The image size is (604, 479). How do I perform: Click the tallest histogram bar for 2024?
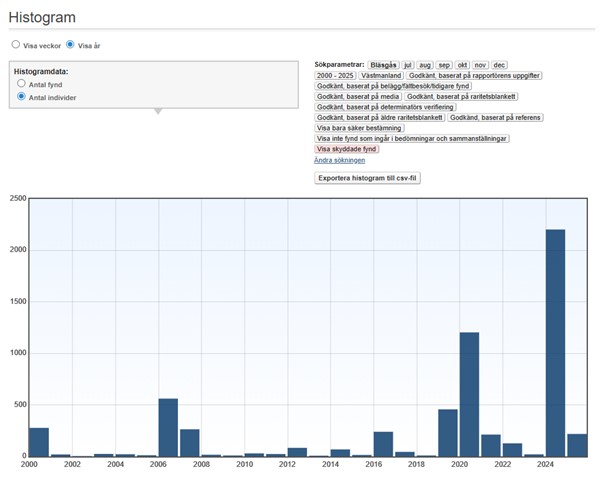[555, 342]
